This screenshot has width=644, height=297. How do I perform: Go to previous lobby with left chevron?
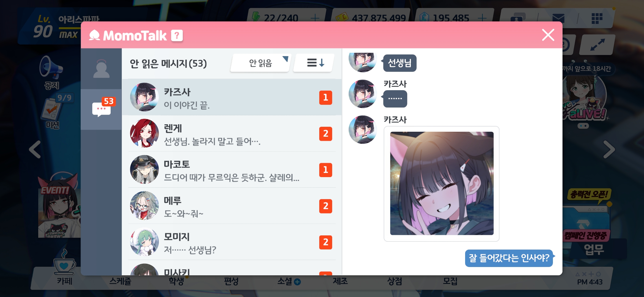click(x=35, y=150)
